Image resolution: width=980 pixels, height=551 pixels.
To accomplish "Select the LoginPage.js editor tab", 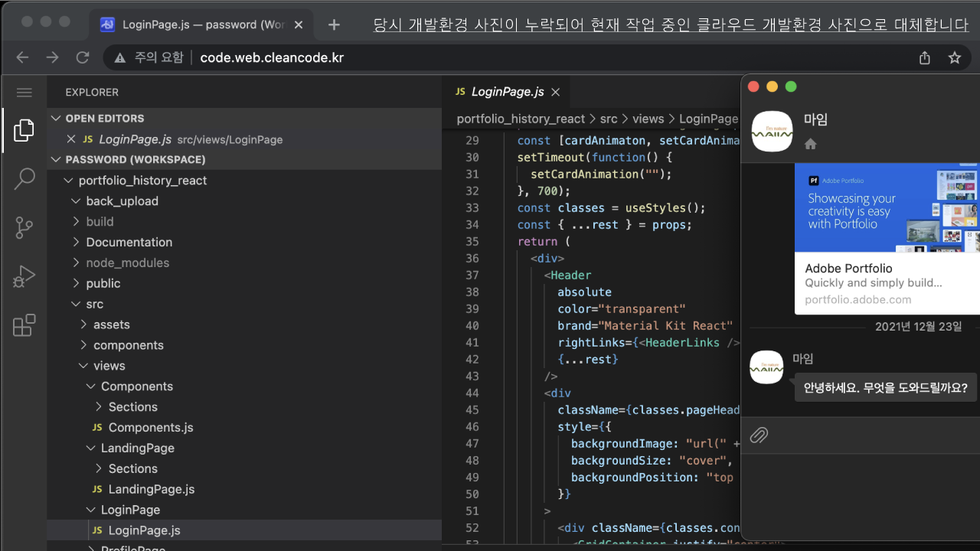I will (x=507, y=92).
